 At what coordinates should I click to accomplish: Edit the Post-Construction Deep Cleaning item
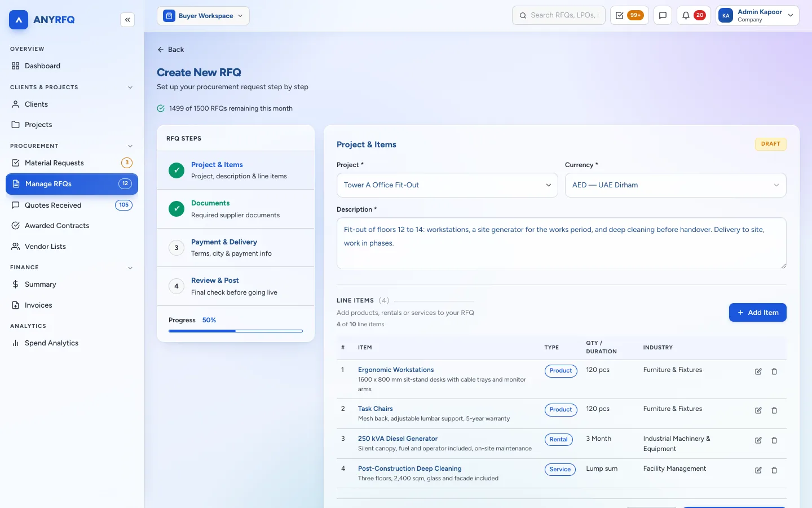coord(758,470)
